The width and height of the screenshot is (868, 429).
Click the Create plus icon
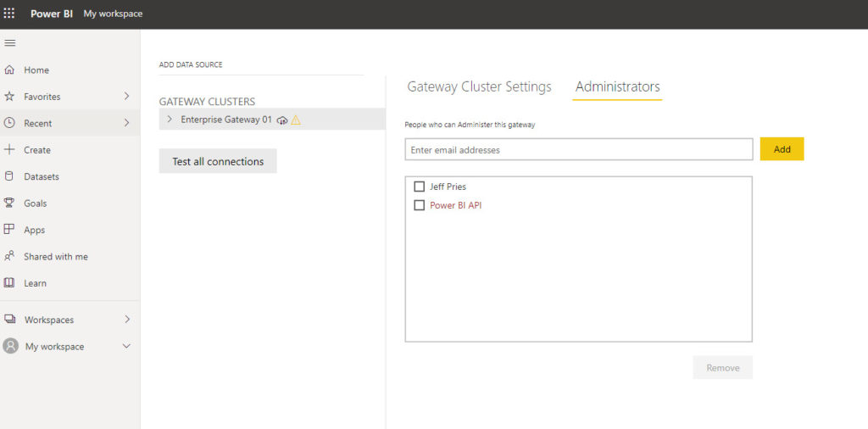[10, 150]
